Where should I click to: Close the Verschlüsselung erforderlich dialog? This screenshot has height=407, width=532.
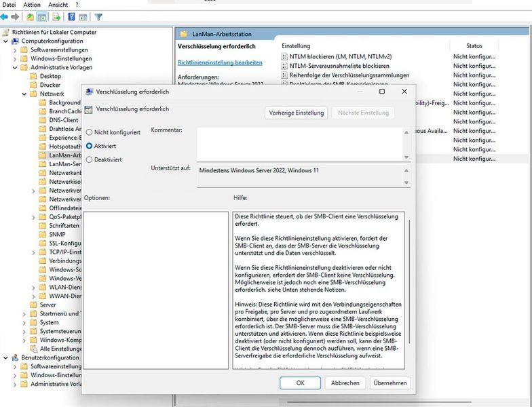tap(404, 91)
